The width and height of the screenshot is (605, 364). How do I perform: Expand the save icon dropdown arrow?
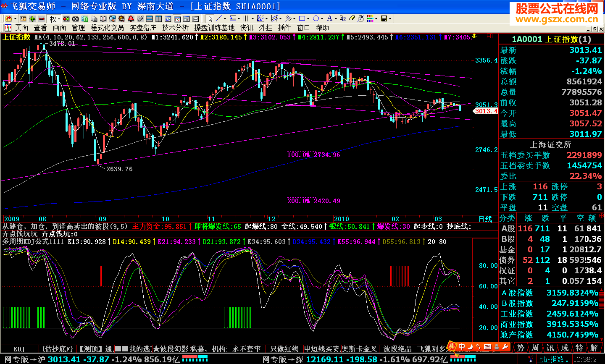(390, 19)
